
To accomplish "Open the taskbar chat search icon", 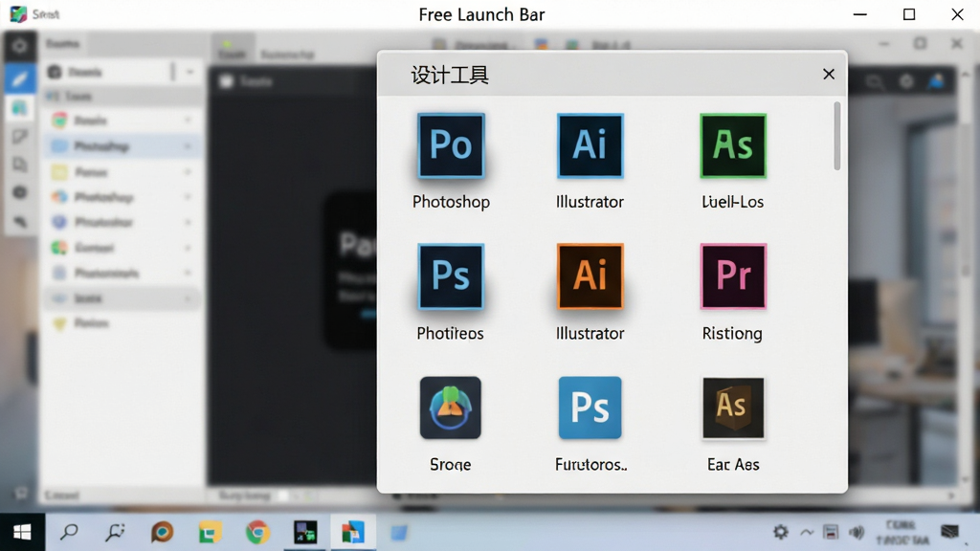I will (115, 532).
